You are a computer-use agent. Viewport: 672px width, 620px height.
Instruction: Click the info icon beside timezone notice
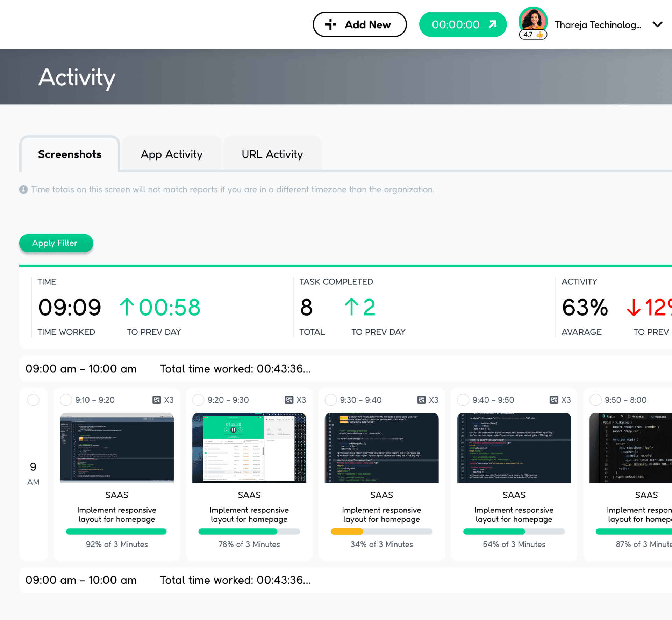[23, 189]
